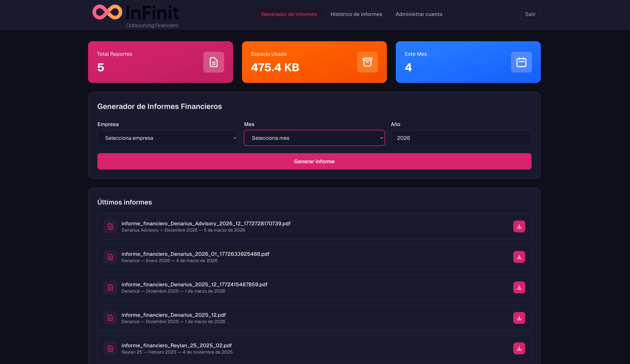Viewport: 630px width, 364px height.
Task: Click the InFinit infinity logo
Action: pos(107,12)
